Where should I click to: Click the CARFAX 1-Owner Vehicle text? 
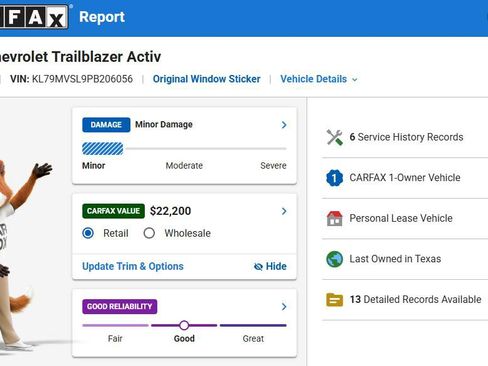pos(405,178)
